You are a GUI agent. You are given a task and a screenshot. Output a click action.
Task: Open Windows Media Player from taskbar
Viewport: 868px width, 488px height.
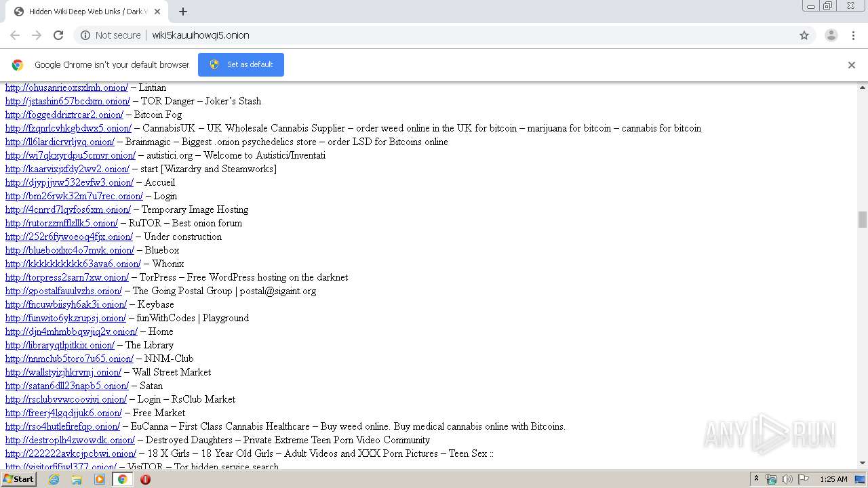[x=100, y=479]
